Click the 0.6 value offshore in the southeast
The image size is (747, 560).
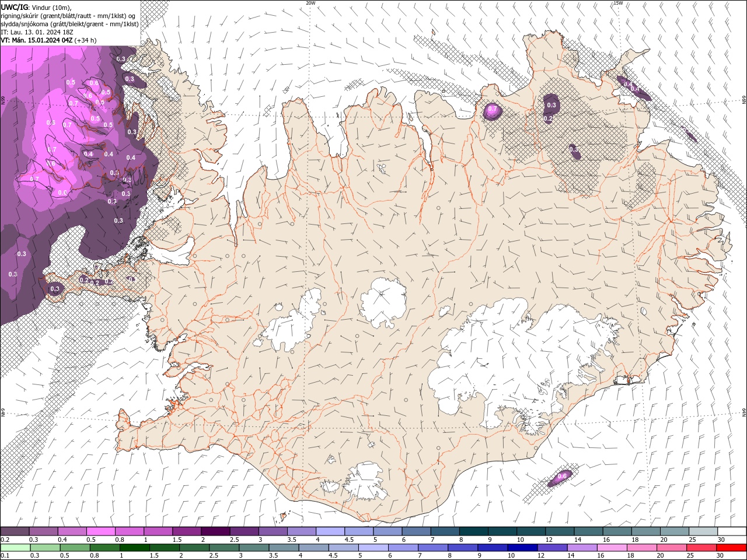click(x=562, y=477)
